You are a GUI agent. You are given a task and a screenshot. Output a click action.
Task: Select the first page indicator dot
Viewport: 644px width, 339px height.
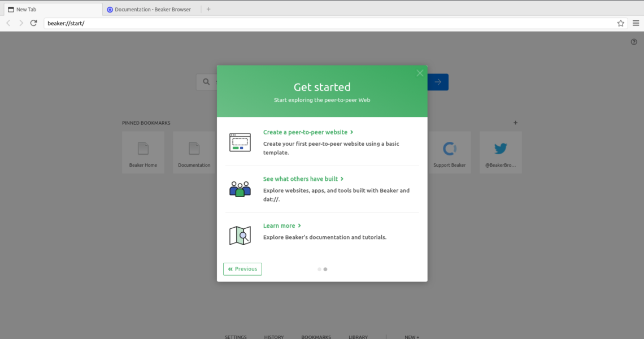(319, 270)
